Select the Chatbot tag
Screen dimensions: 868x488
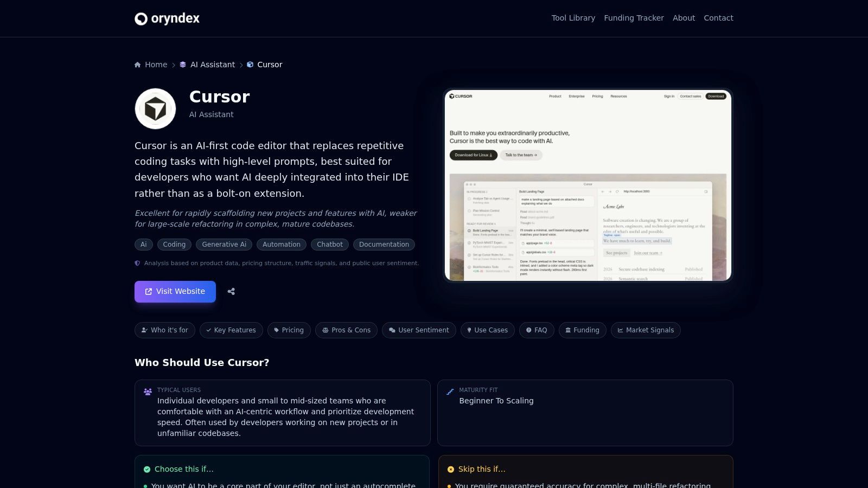[330, 245]
